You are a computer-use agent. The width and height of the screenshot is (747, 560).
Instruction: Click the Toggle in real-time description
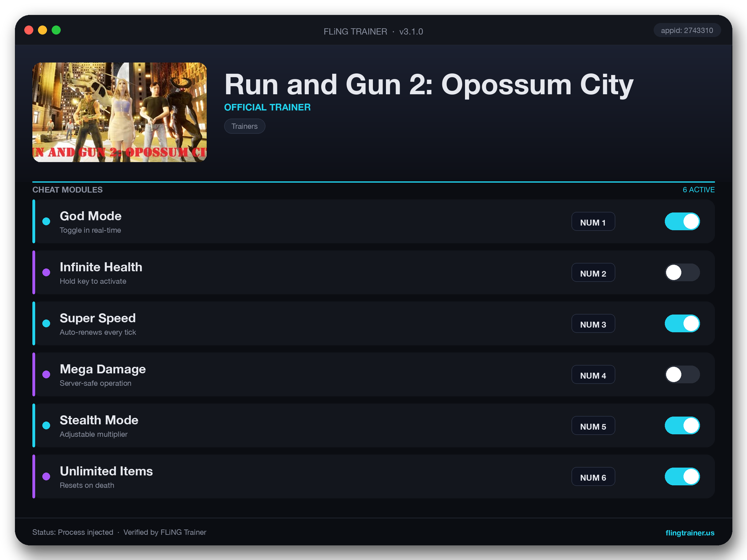pos(90,230)
